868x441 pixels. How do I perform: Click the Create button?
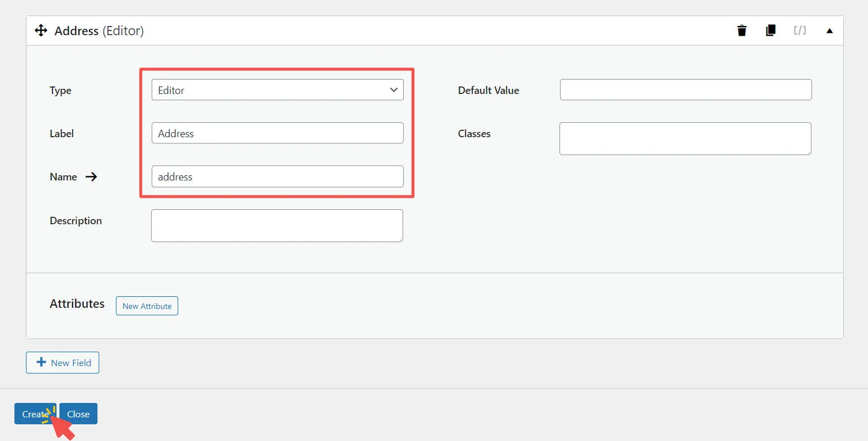coord(35,413)
